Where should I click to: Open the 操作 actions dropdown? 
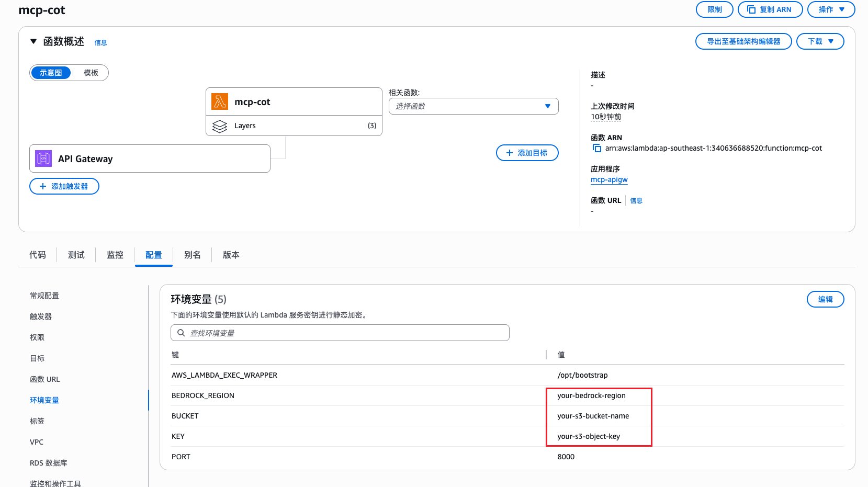tap(831, 9)
